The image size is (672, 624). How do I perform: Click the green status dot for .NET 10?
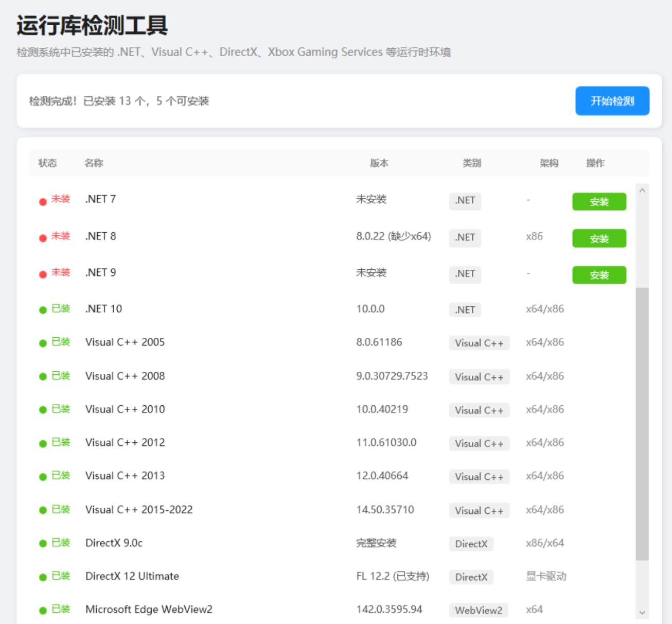43,310
